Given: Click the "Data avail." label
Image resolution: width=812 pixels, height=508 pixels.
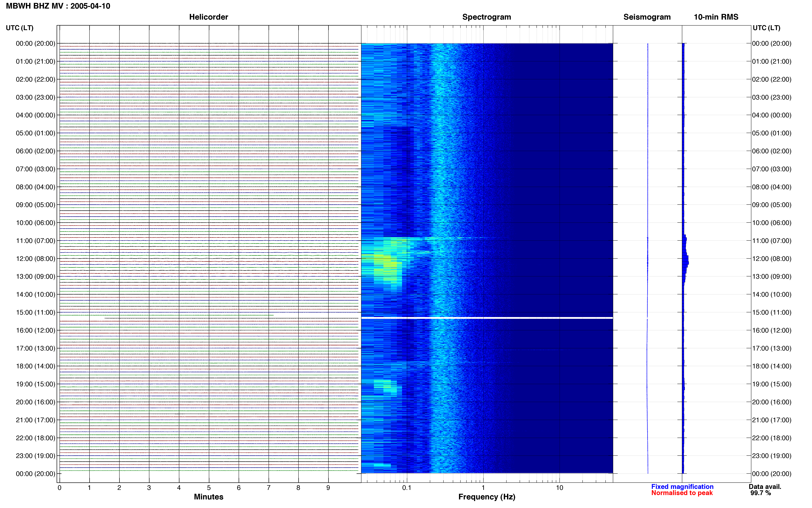Looking at the screenshot, I should 765,486.
